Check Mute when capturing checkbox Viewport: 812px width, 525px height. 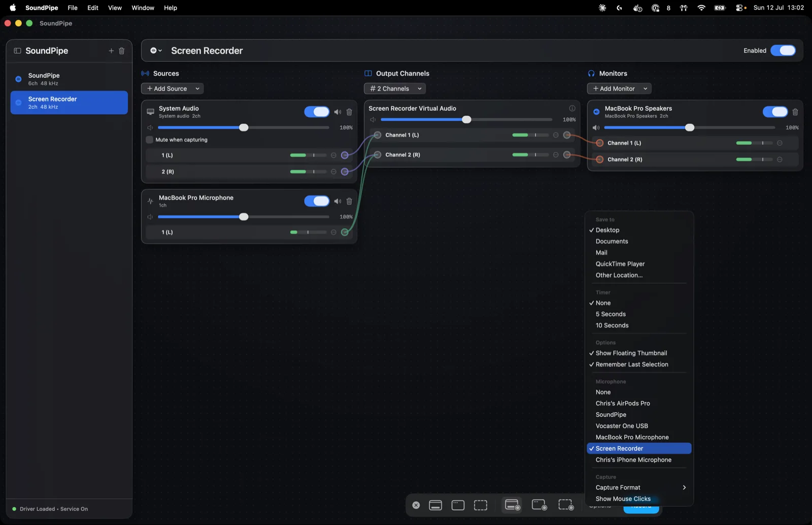pos(149,140)
